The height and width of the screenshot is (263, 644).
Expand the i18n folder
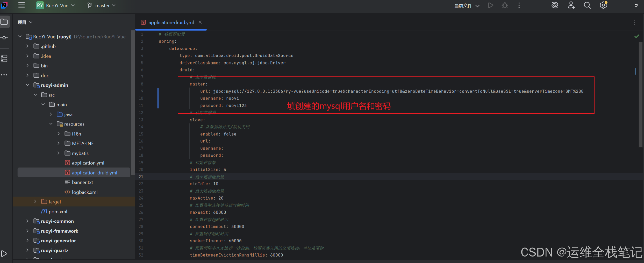coord(59,134)
